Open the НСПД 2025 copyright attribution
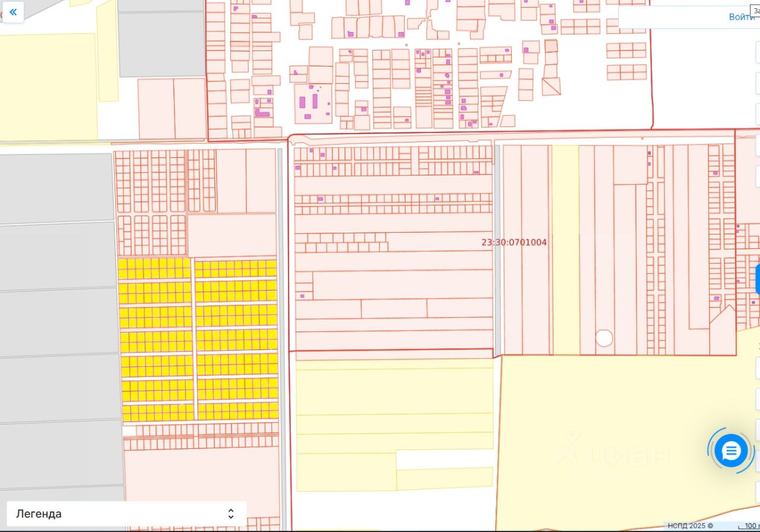Image resolution: width=760 pixels, height=532 pixels. 690,525
